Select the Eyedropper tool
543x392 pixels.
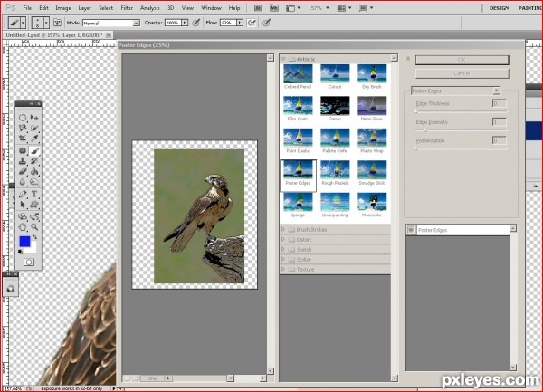34,139
